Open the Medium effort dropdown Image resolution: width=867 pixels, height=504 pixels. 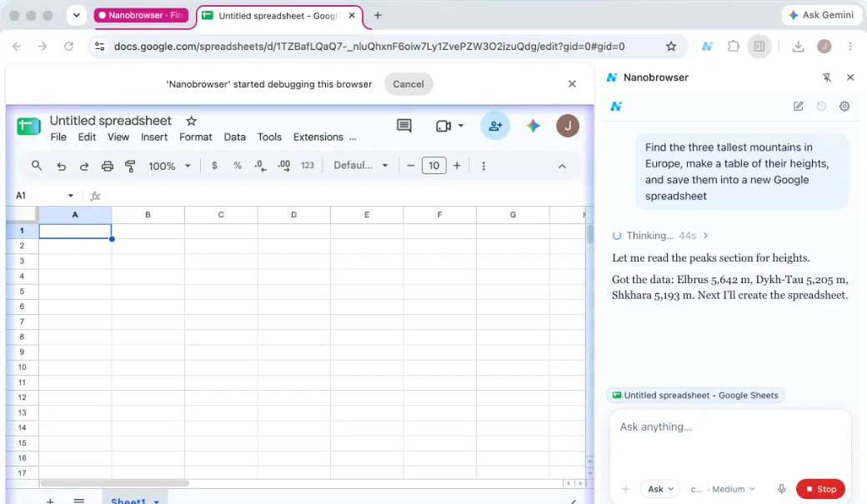click(x=733, y=489)
